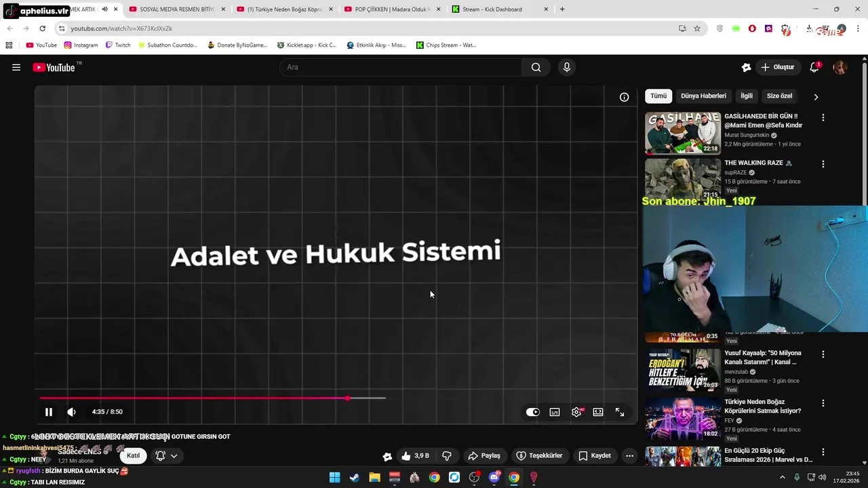868x488 pixels.
Task: Click the address bar URL
Action: click(x=121, y=28)
